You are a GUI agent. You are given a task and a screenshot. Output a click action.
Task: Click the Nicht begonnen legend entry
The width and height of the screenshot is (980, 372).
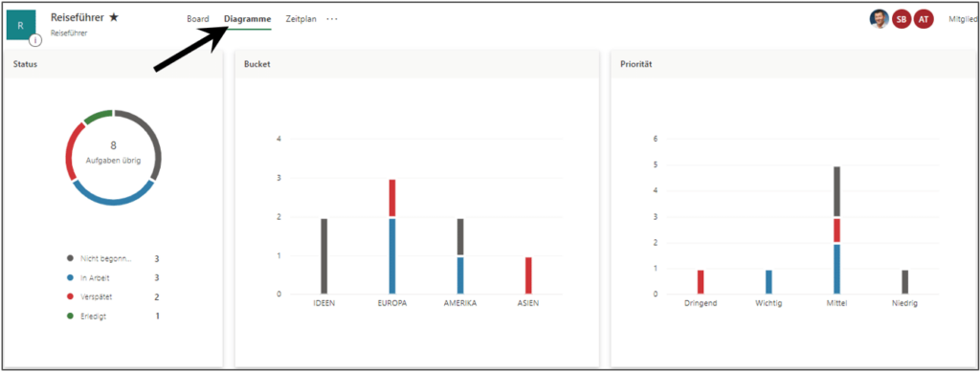point(113,258)
